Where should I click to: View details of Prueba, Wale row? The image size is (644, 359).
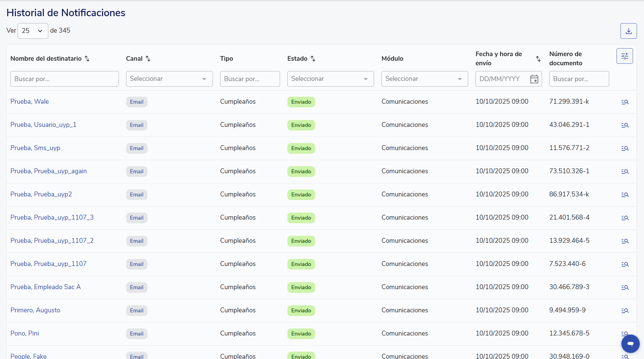pos(625,102)
